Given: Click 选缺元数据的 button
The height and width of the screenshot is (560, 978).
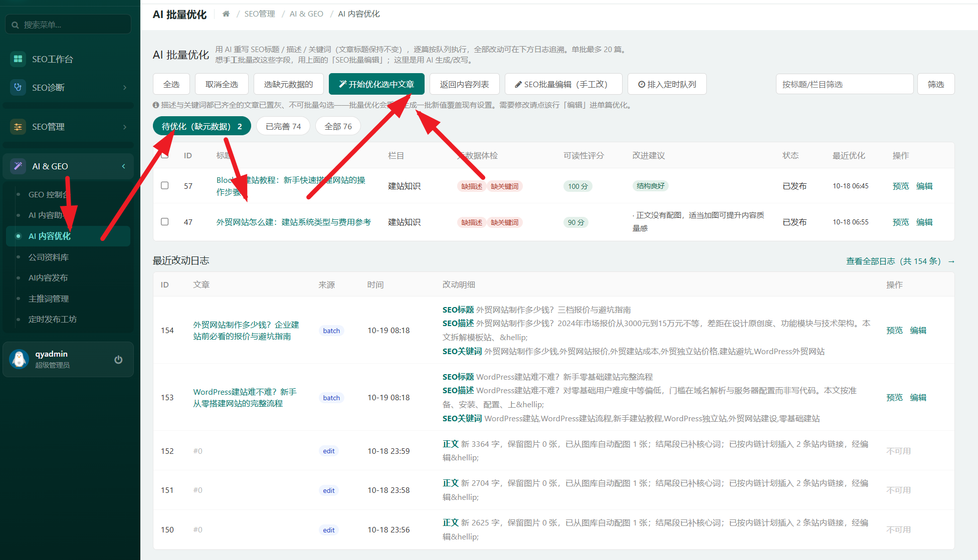Looking at the screenshot, I should [288, 84].
